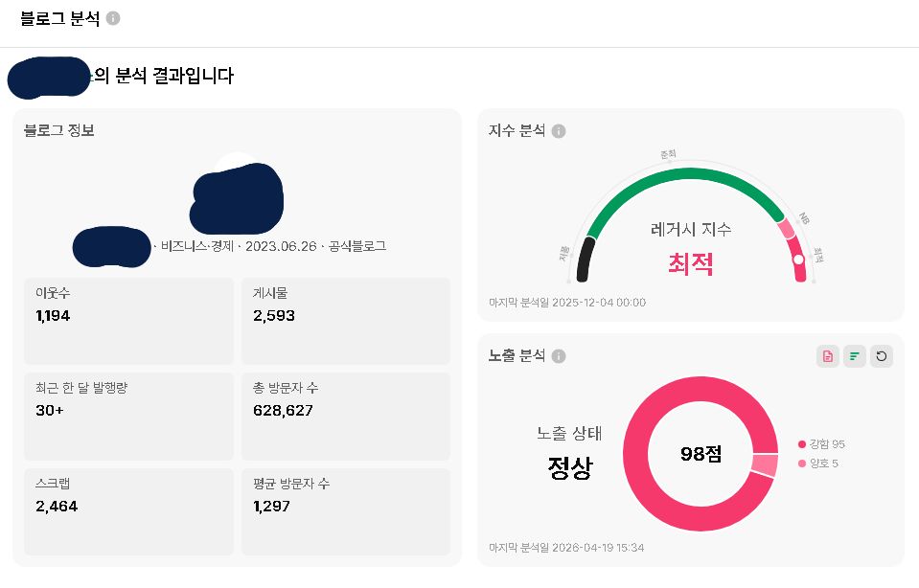Click info icon next to 지수 분석
Screen dimensions: 919x588
coord(559,131)
